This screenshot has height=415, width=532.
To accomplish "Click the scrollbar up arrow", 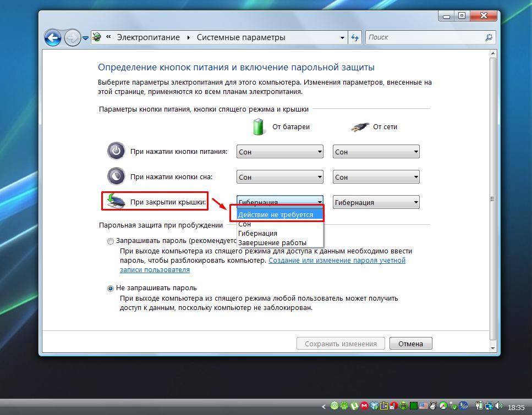I will click(493, 53).
